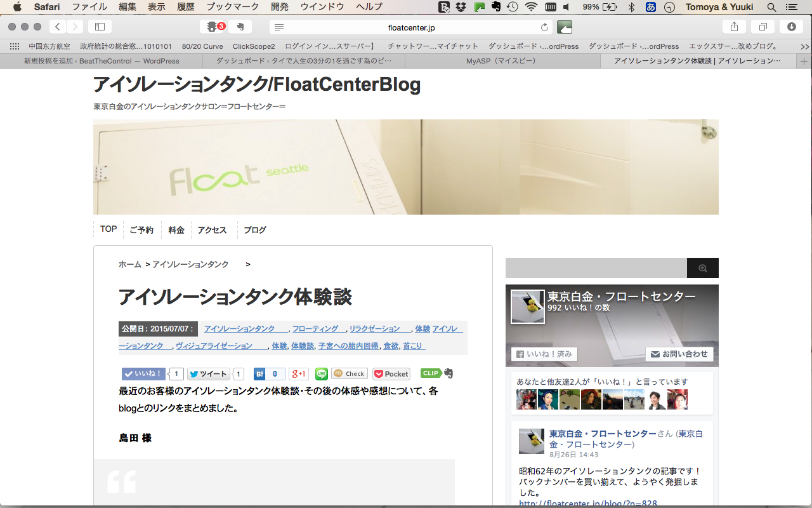The width and height of the screenshot is (812, 508).
Task: Click TOP in site navigation
Action: click(108, 229)
